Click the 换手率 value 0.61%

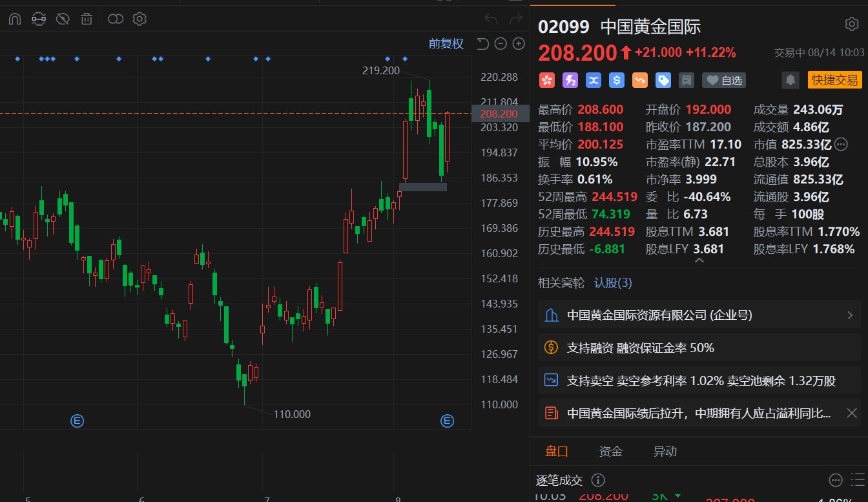pos(595,179)
